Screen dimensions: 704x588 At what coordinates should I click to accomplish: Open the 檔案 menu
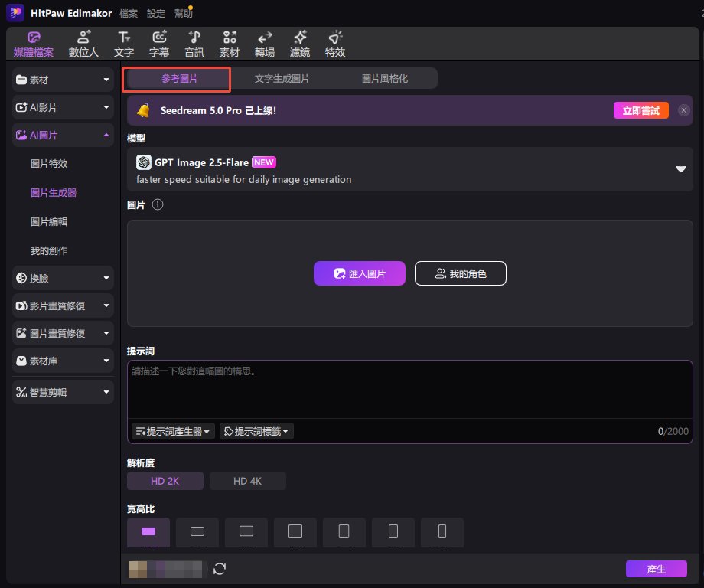[x=129, y=14]
